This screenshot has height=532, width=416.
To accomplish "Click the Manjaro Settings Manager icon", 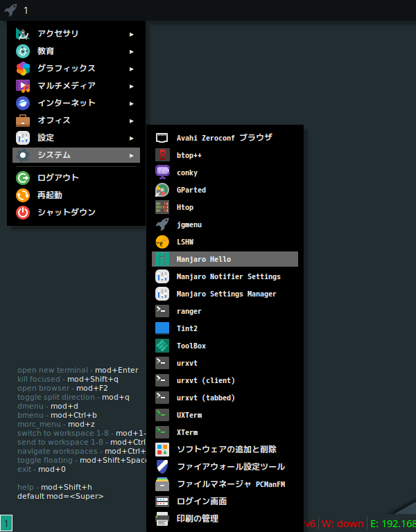I will 162,294.
